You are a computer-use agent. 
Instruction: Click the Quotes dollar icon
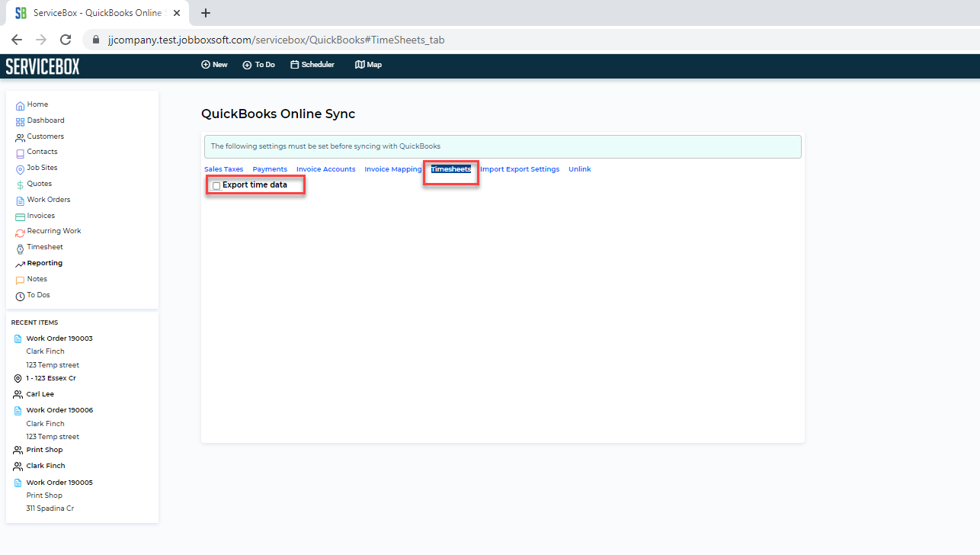click(20, 185)
